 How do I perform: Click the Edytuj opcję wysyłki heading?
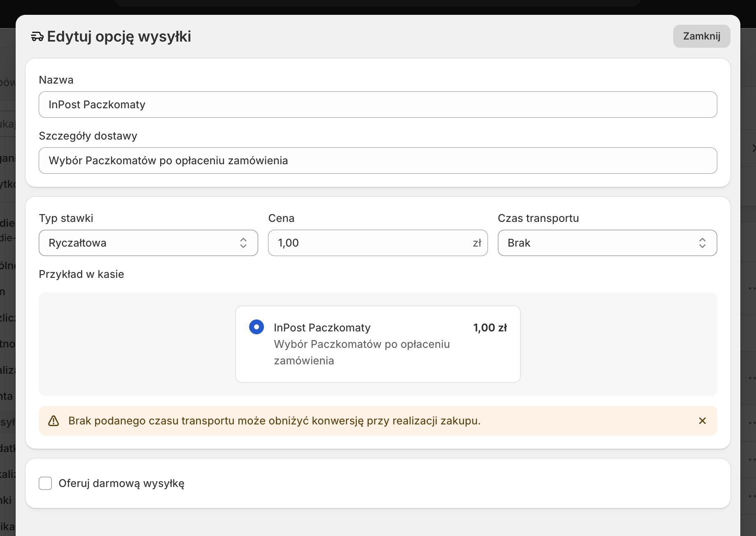pos(119,37)
